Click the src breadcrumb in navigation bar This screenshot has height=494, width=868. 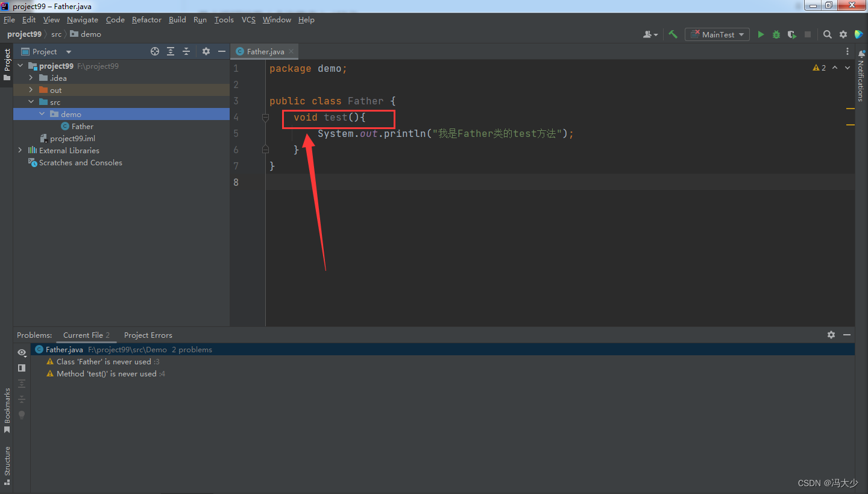tap(56, 34)
